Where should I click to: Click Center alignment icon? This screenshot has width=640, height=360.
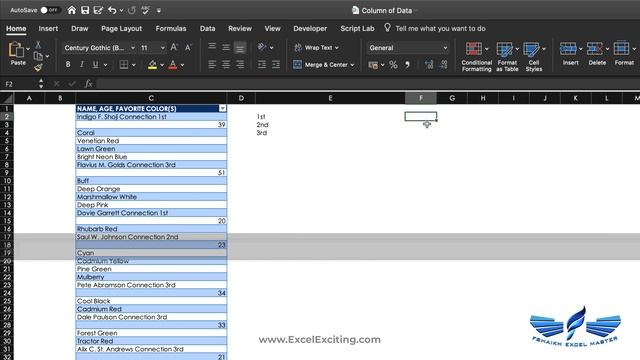[x=226, y=64]
